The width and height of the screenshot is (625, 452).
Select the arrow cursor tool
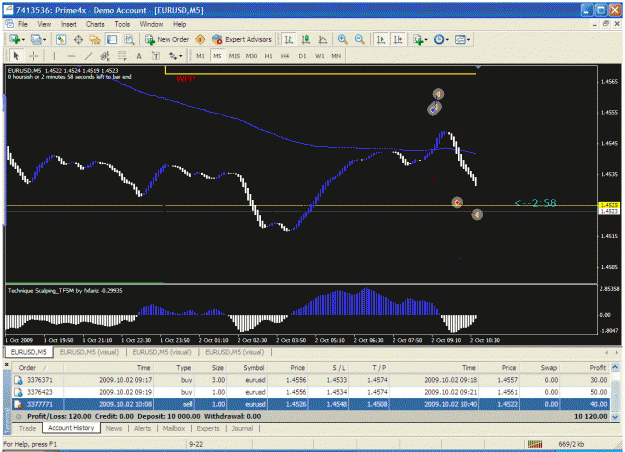click(x=16, y=56)
